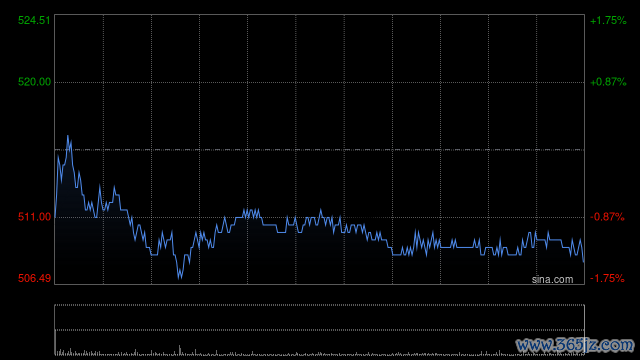Click the 520.00 price axis label
Image resolution: width=640 pixels, height=360 pixels.
[34, 82]
